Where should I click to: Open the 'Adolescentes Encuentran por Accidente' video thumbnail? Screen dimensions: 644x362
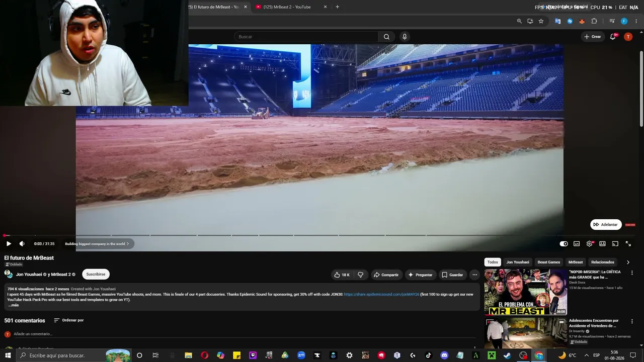click(525, 332)
